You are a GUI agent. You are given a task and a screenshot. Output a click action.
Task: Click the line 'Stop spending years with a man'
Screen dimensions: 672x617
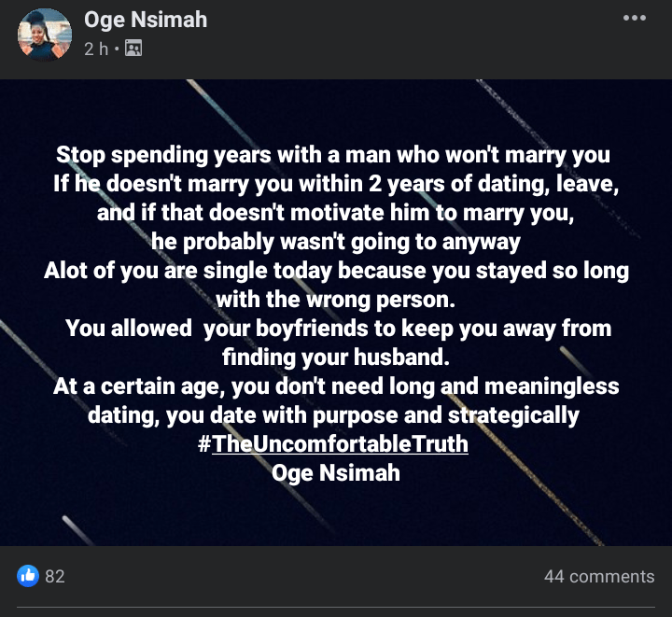[x=333, y=155]
